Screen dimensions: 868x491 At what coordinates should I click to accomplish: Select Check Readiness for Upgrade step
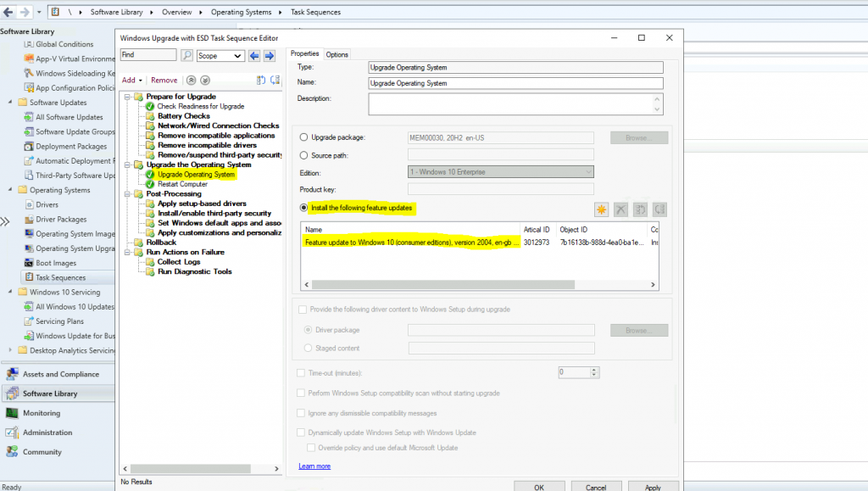click(x=200, y=106)
